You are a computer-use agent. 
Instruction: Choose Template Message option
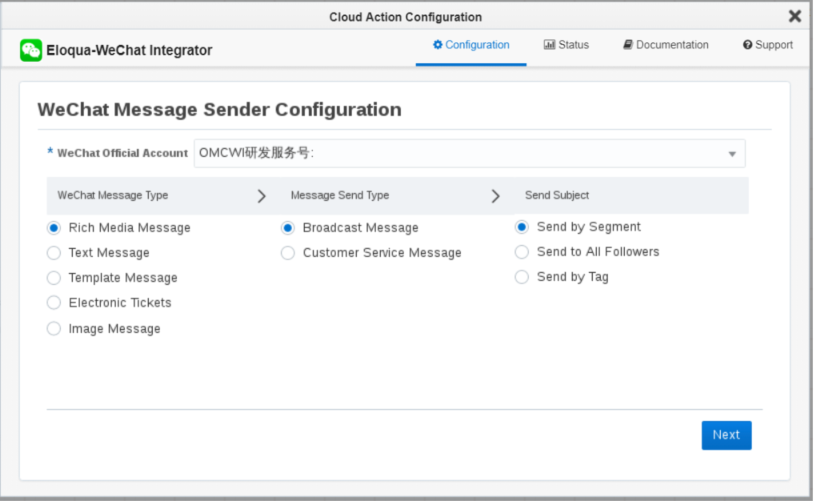(x=54, y=278)
